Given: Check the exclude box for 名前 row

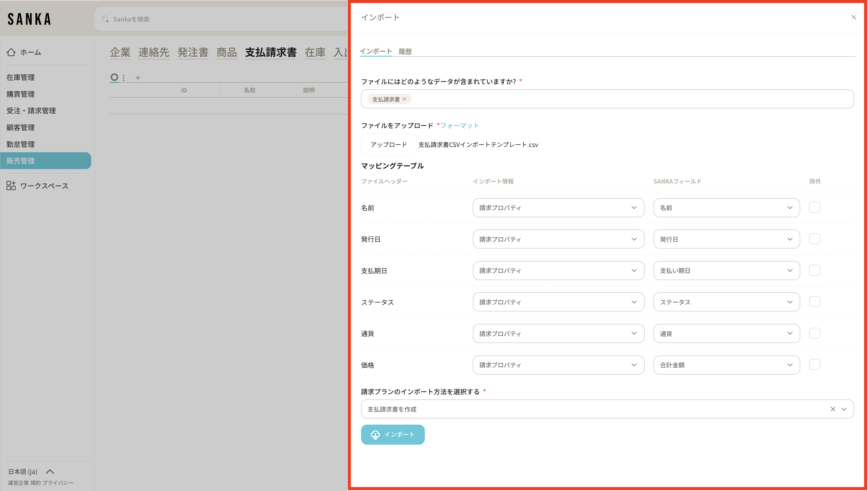Looking at the screenshot, I should (x=814, y=207).
